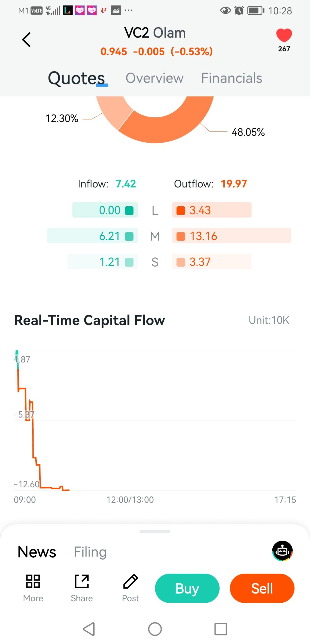Expand the bottom sheet drag handle
Image resolution: width=310 pixels, height=644 pixels.
coord(155,532)
